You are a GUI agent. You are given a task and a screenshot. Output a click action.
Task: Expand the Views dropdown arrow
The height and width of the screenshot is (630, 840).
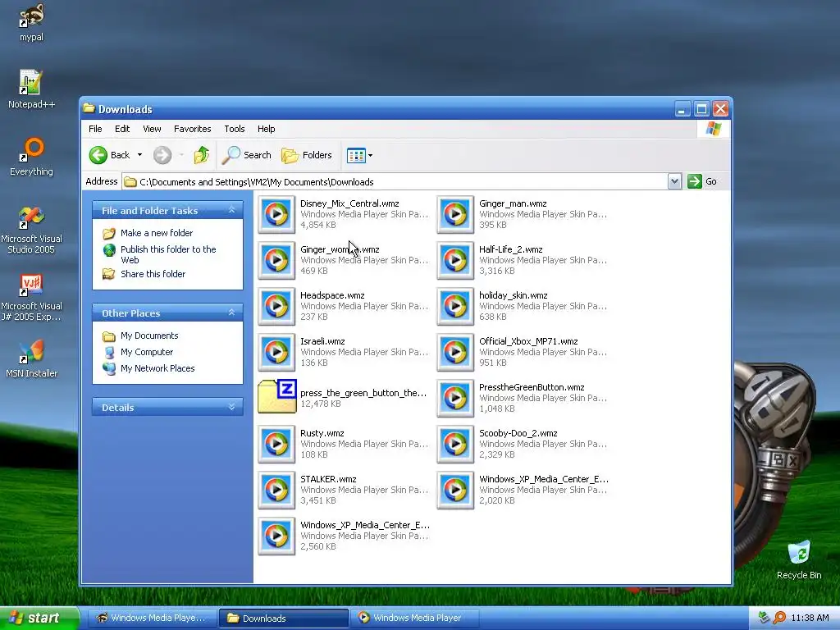coord(370,155)
